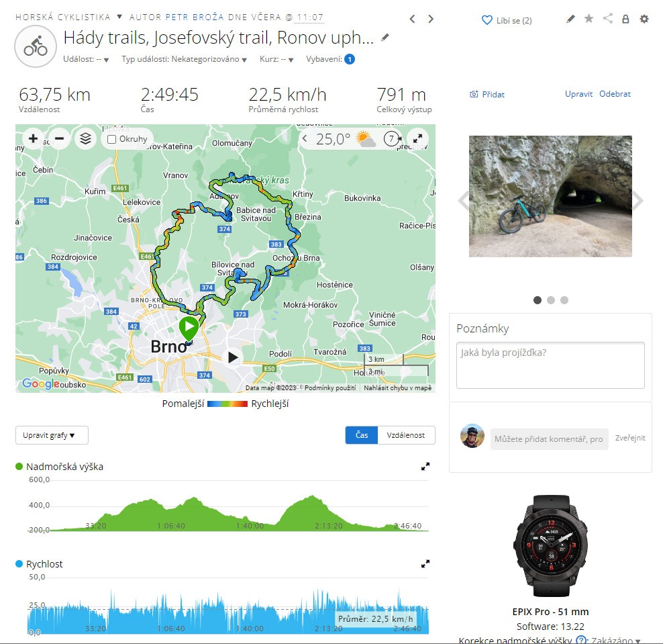Open Vybavení gear badge
Viewport: 663px width, 644px height.
click(349, 59)
